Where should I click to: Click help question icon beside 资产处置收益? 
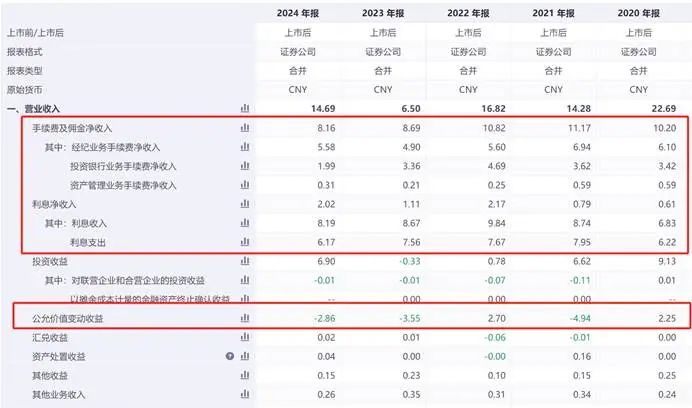point(229,356)
